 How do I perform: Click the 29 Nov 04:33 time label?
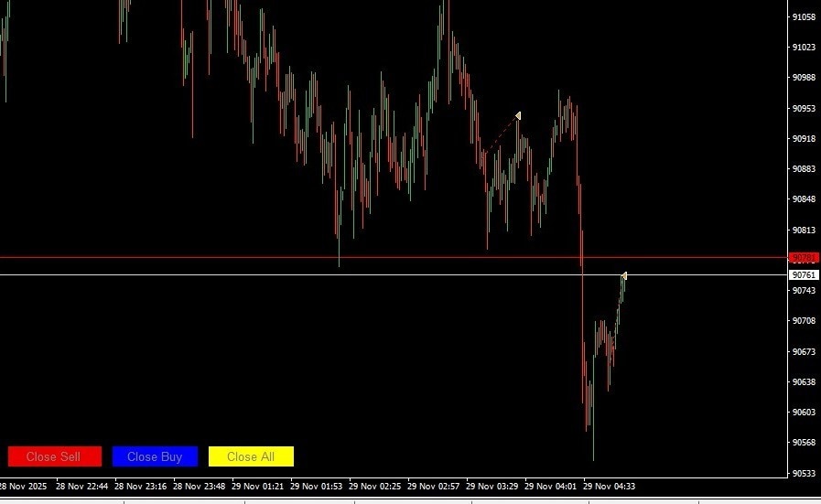point(610,487)
